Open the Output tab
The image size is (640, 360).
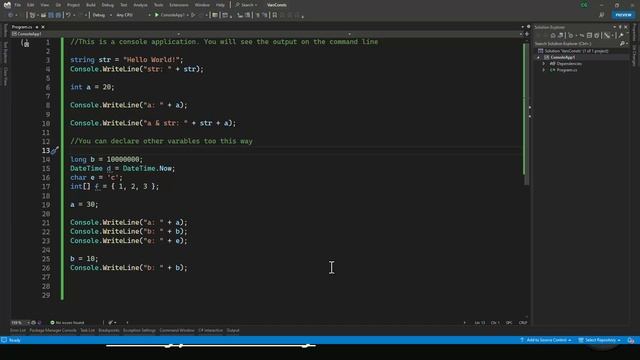233,330
